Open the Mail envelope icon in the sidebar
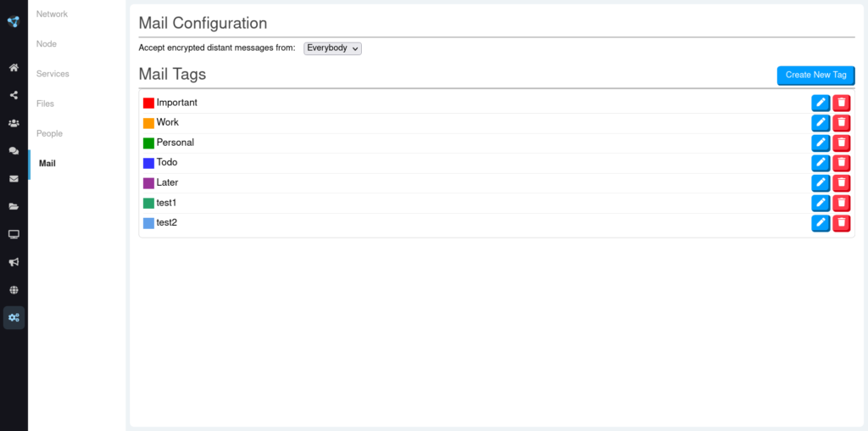 pos(14,178)
